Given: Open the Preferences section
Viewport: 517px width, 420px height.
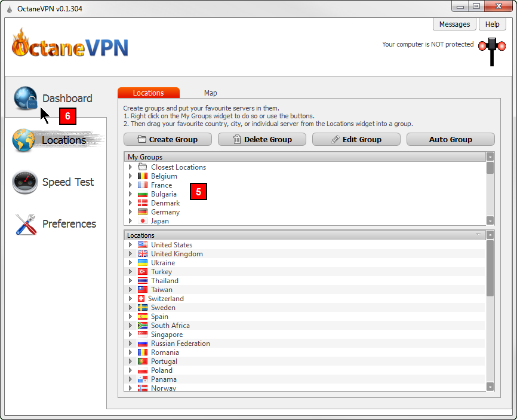Looking at the screenshot, I should [69, 224].
